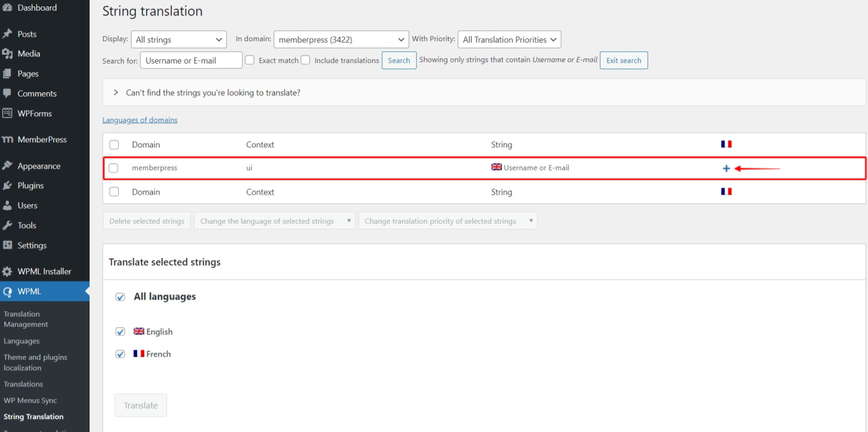Screen dimensions: 868x432
Task: Click the Media icon in the sidebar
Action: coord(8,54)
